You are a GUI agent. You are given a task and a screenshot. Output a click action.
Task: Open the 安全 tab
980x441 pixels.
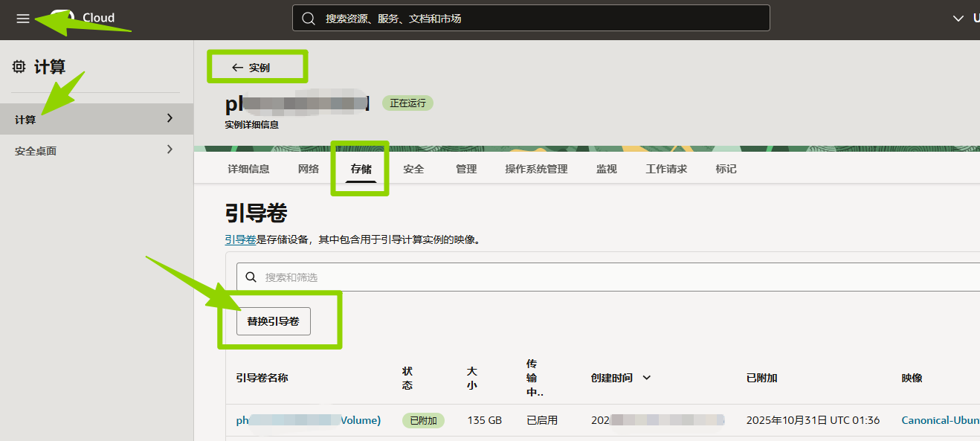(413, 169)
